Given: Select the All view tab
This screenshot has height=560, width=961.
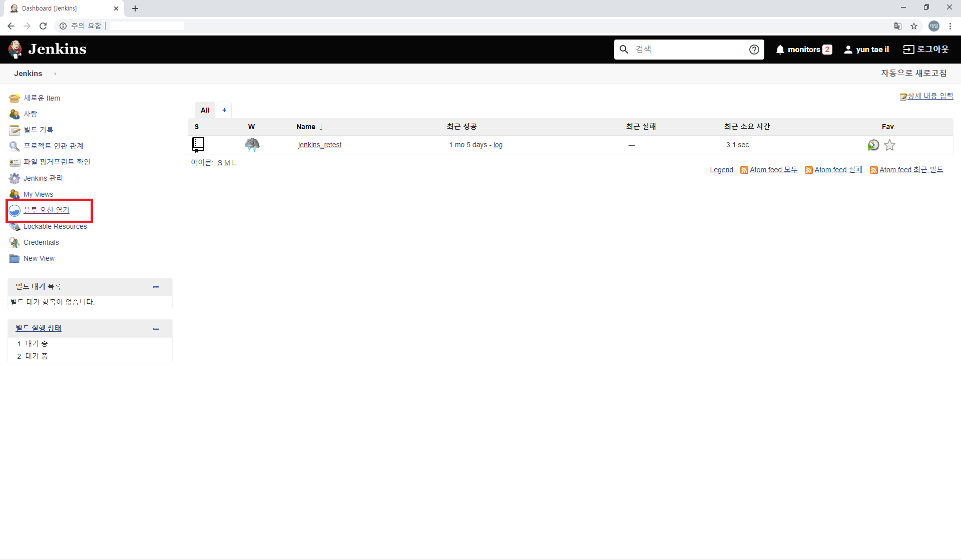Looking at the screenshot, I should click(205, 110).
